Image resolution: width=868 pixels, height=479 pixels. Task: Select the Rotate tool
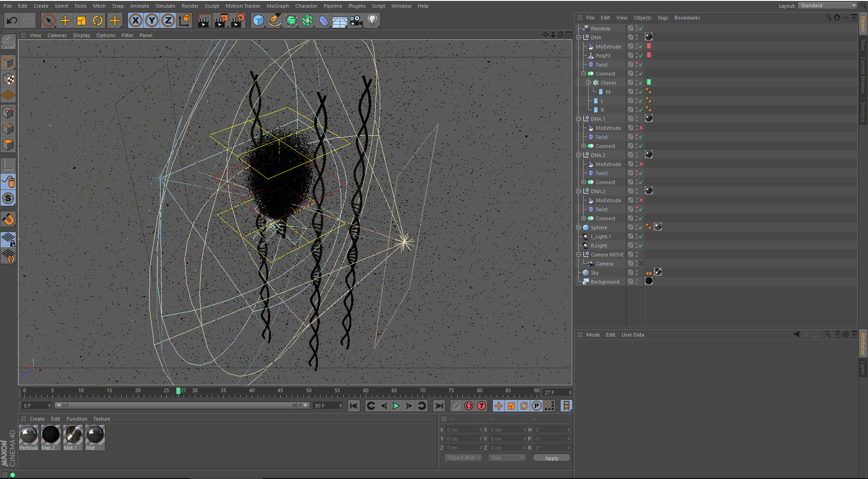[98, 20]
